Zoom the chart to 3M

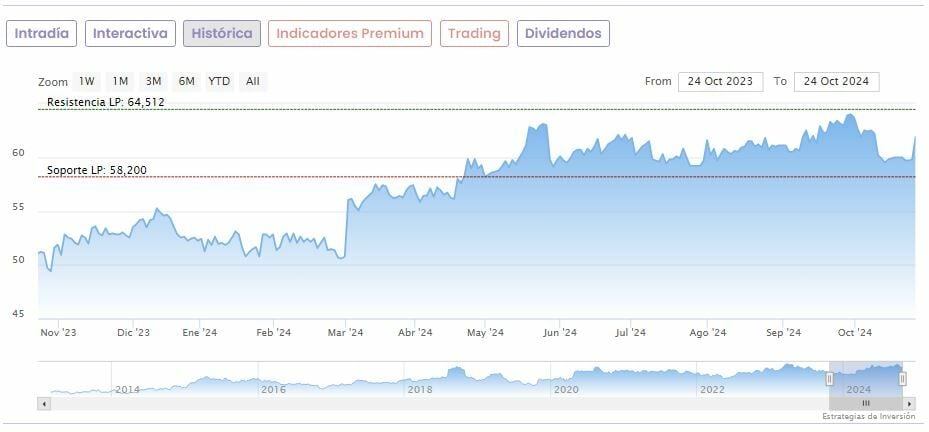click(x=153, y=82)
